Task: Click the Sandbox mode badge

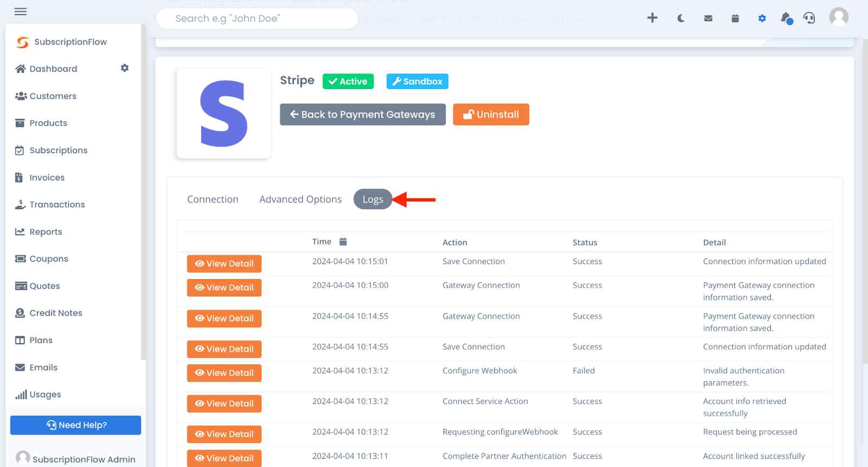Action: point(417,81)
